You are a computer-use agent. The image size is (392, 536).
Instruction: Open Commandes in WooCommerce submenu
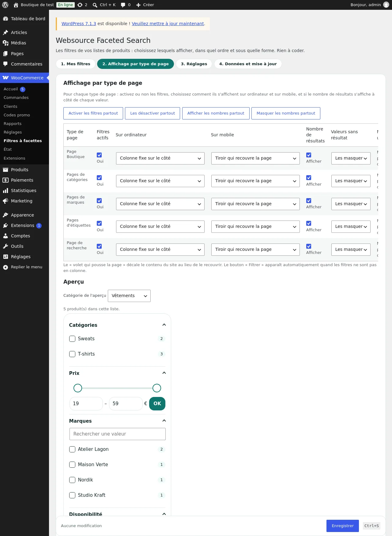point(16,98)
